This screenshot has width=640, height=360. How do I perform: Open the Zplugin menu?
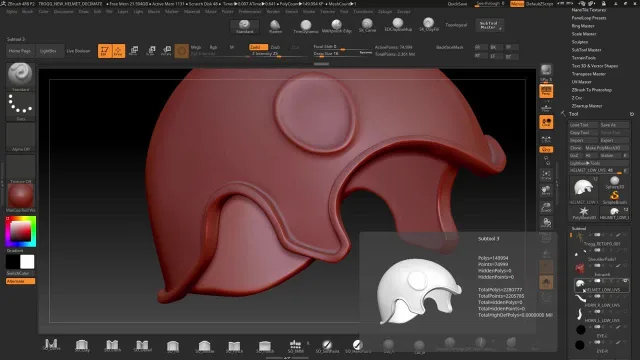(x=385, y=12)
